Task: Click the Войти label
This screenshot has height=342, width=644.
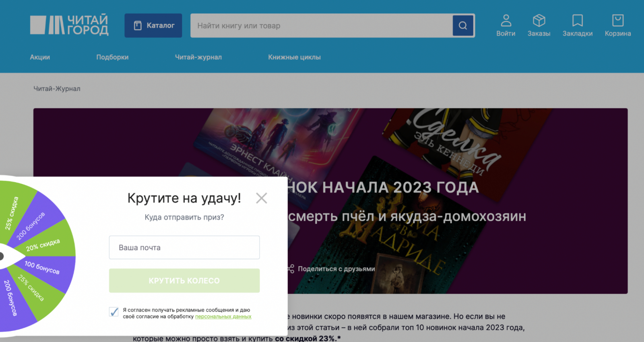Action: pos(506,33)
